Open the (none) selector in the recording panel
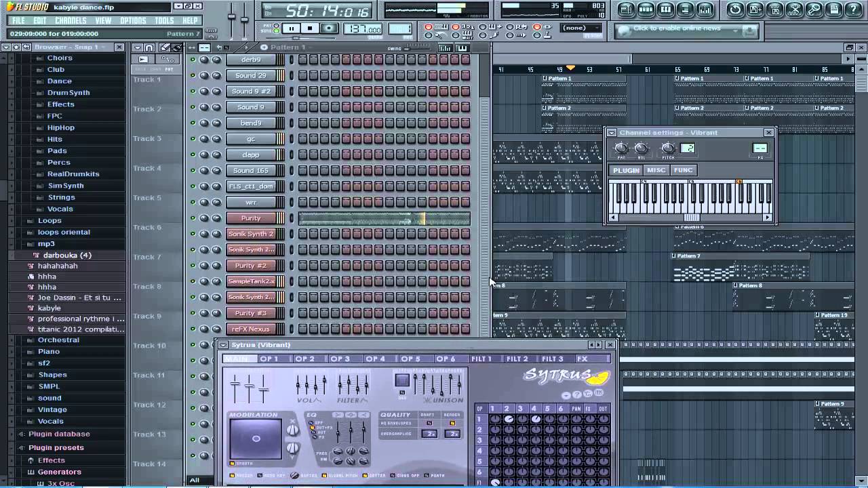Viewport: 868px width, 488px height. tap(581, 28)
